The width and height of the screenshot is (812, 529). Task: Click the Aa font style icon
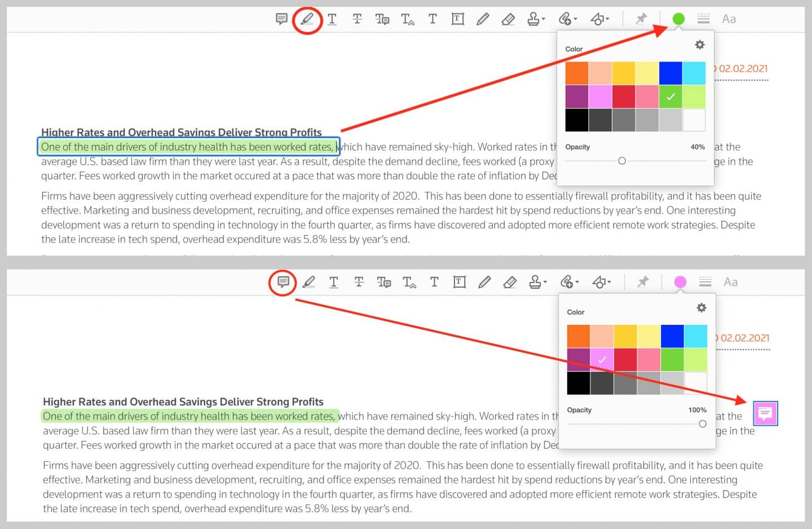tap(729, 19)
